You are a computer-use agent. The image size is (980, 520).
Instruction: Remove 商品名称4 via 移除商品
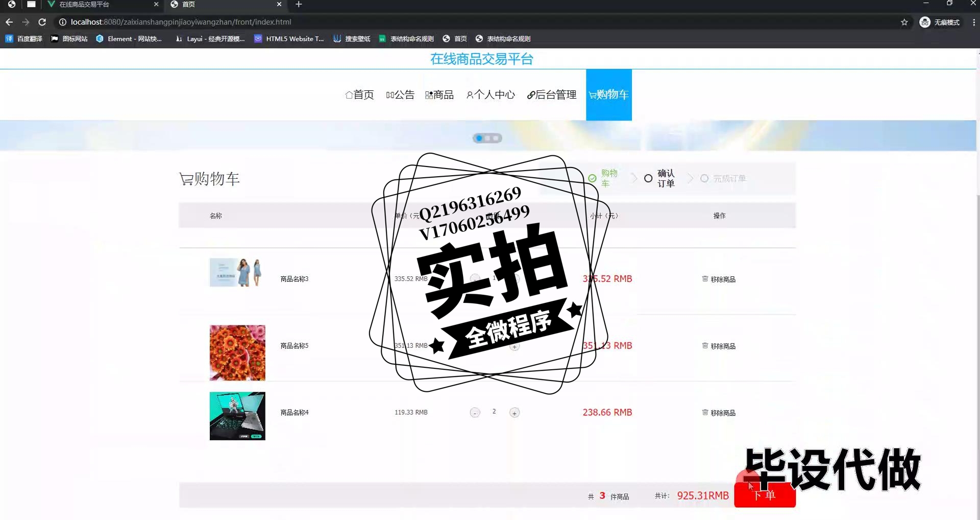click(719, 413)
